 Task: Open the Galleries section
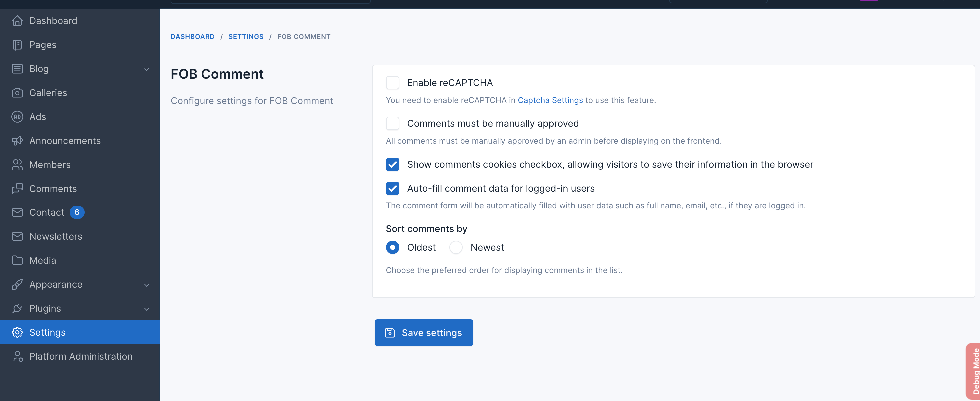pos(17,92)
